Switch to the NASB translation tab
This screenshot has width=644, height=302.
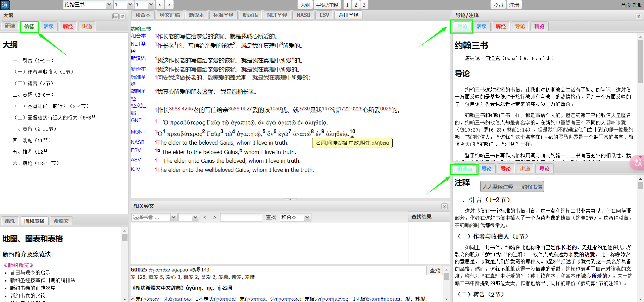(x=303, y=15)
